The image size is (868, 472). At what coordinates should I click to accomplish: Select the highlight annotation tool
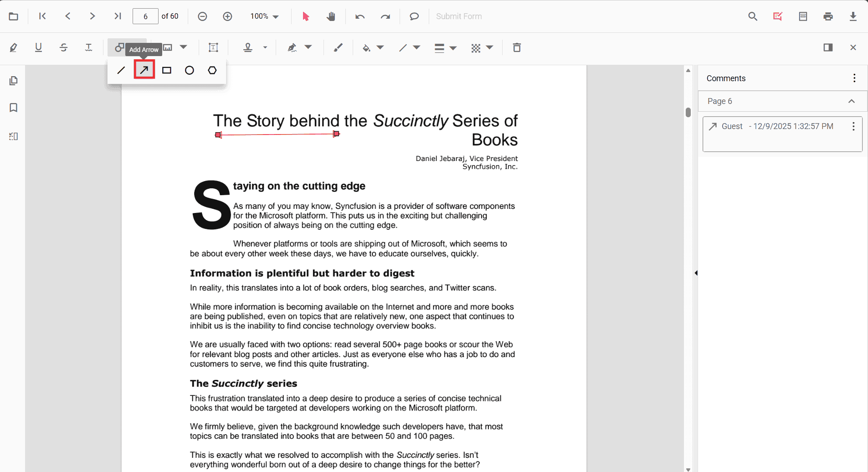pos(14,47)
